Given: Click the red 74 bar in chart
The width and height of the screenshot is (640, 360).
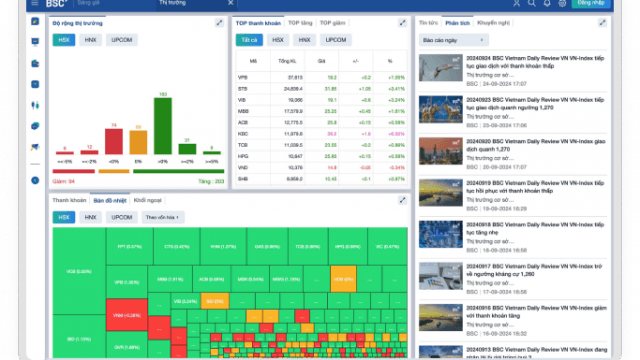Looking at the screenshot, I should 114,142.
